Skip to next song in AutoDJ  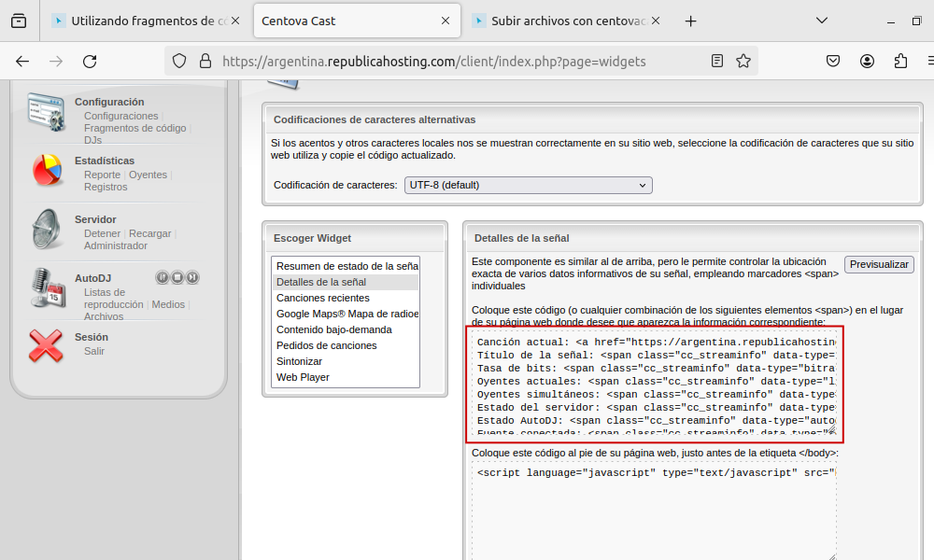(x=191, y=277)
